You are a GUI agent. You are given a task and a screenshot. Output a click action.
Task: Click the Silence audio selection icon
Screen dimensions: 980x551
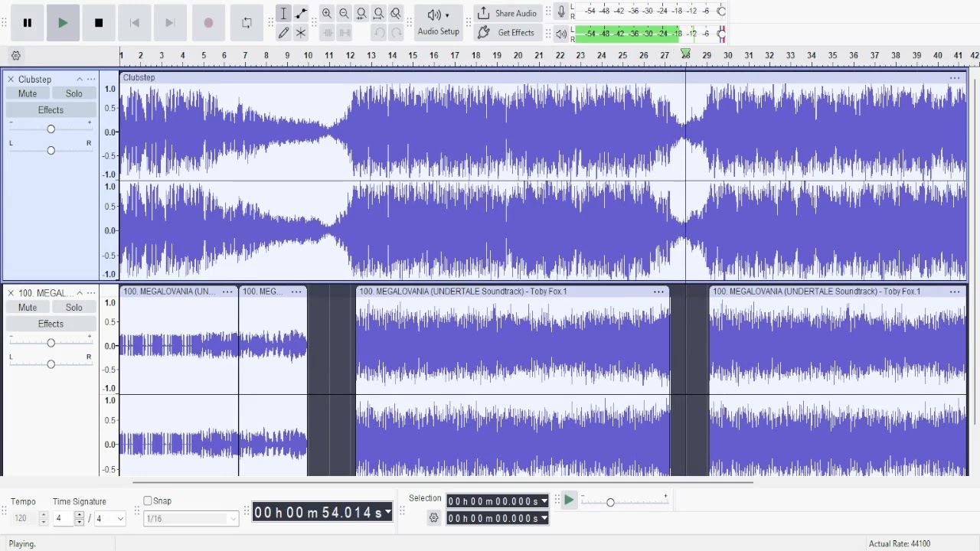pyautogui.click(x=345, y=33)
